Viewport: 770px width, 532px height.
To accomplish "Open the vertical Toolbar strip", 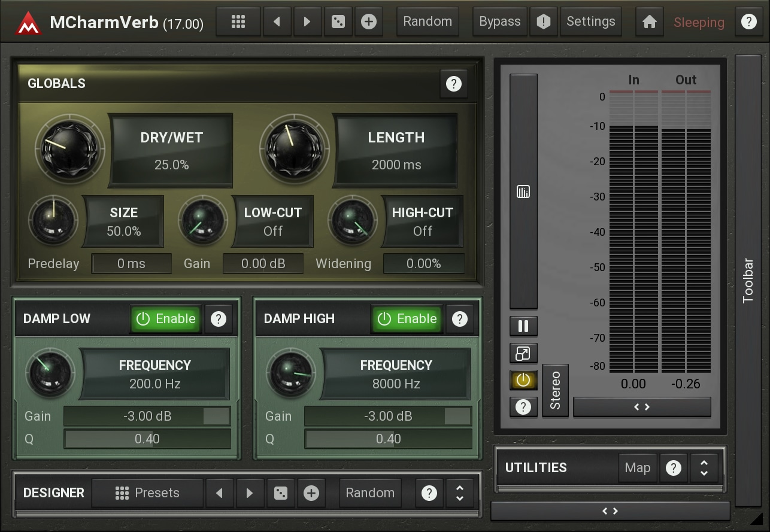I will (x=748, y=281).
